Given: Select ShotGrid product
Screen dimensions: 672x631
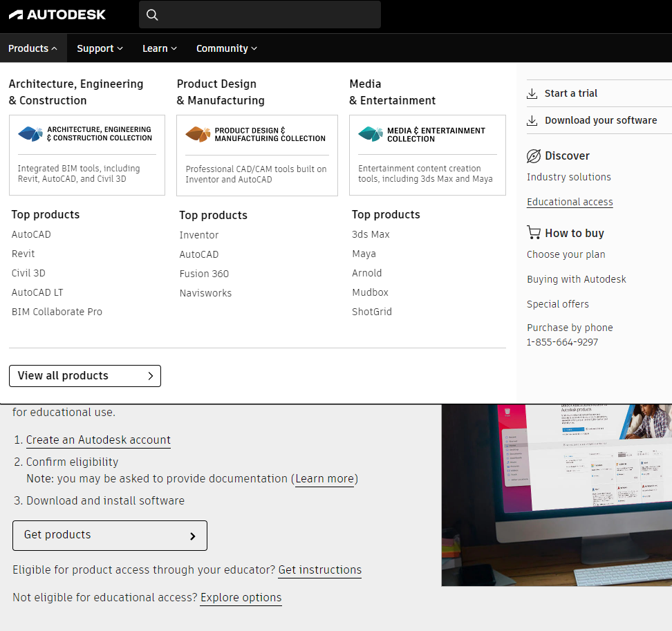Looking at the screenshot, I should point(372,312).
